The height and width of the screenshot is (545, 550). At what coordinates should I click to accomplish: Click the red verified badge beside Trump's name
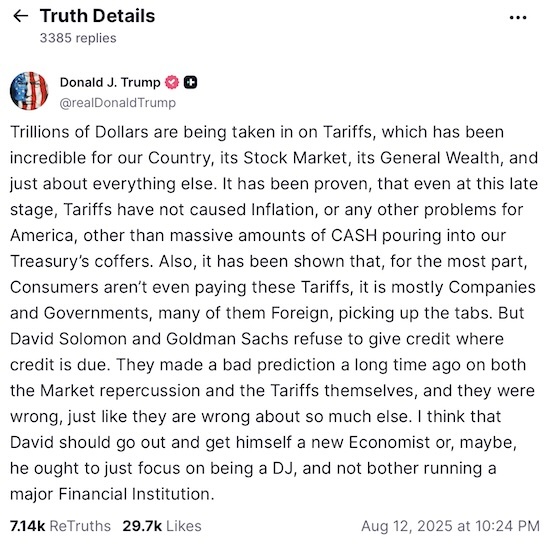click(172, 82)
